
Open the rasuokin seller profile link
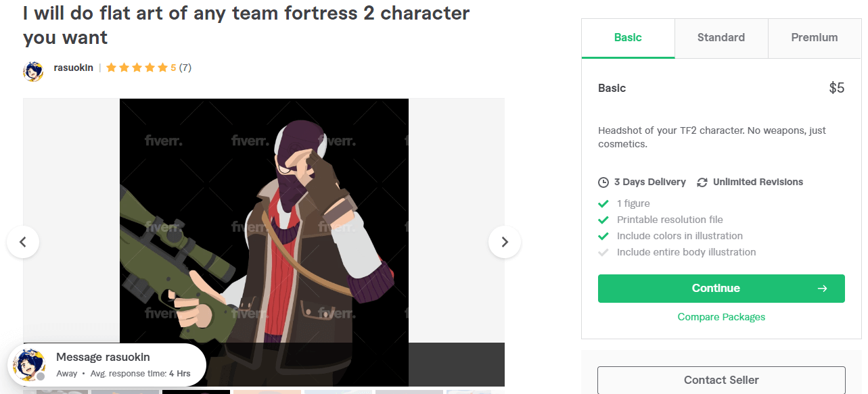click(x=74, y=68)
